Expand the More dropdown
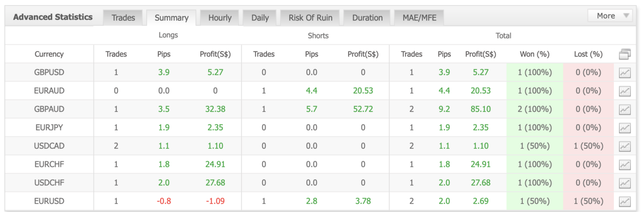 pyautogui.click(x=610, y=16)
